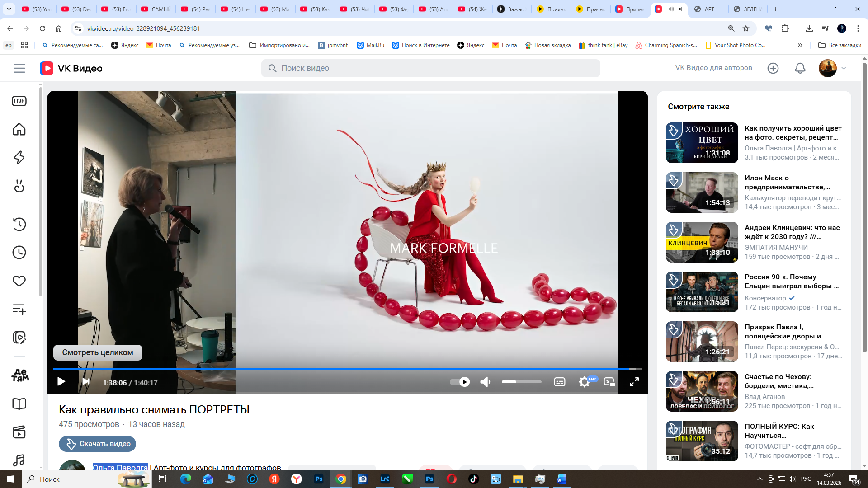
Task: Open the LIVE streams sidebar icon
Action: pyautogui.click(x=19, y=101)
